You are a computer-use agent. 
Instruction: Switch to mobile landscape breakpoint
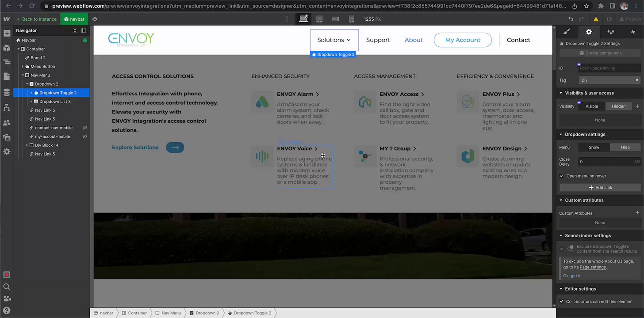[336, 19]
